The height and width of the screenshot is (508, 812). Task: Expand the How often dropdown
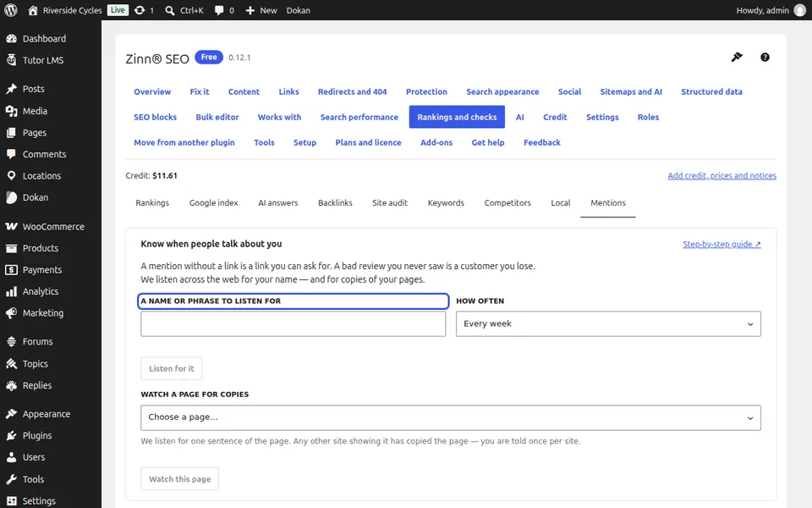point(608,323)
